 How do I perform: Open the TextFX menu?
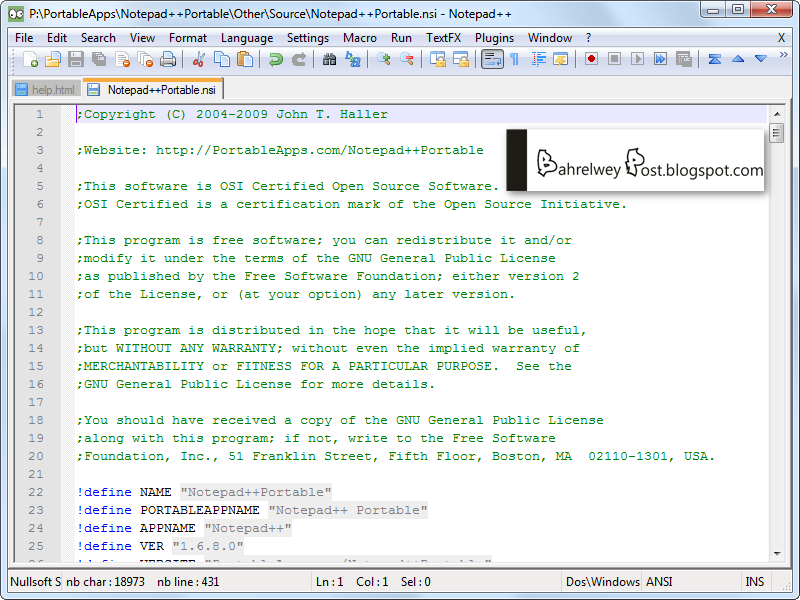443,38
